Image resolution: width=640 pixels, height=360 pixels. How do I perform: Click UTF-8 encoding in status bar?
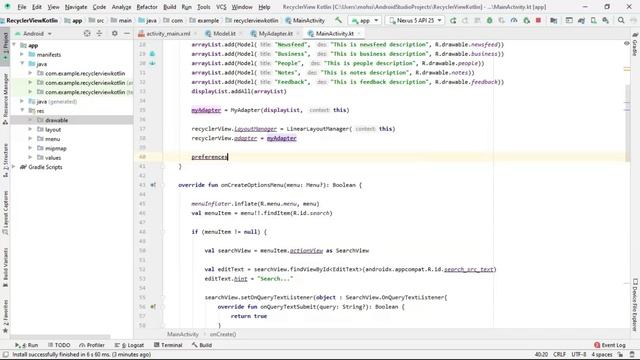(579, 354)
